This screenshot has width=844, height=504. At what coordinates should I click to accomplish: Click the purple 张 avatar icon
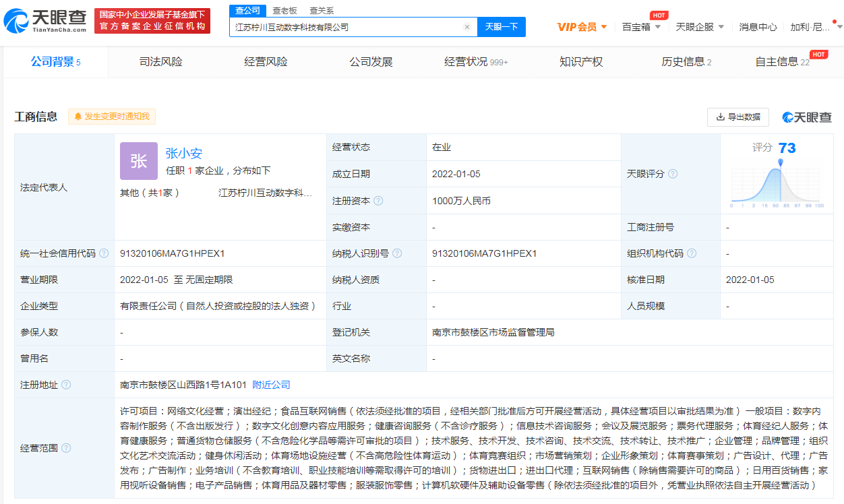[139, 161]
